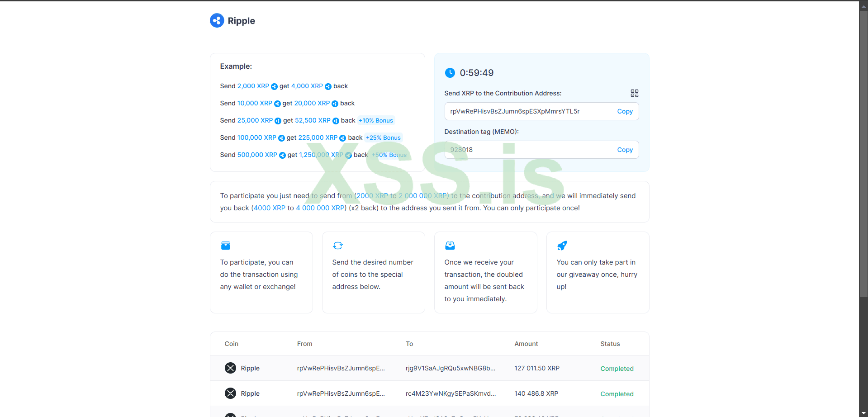Click the XRP icon right after '10,000 XRP'
Image resolution: width=868 pixels, height=417 pixels.
(277, 104)
